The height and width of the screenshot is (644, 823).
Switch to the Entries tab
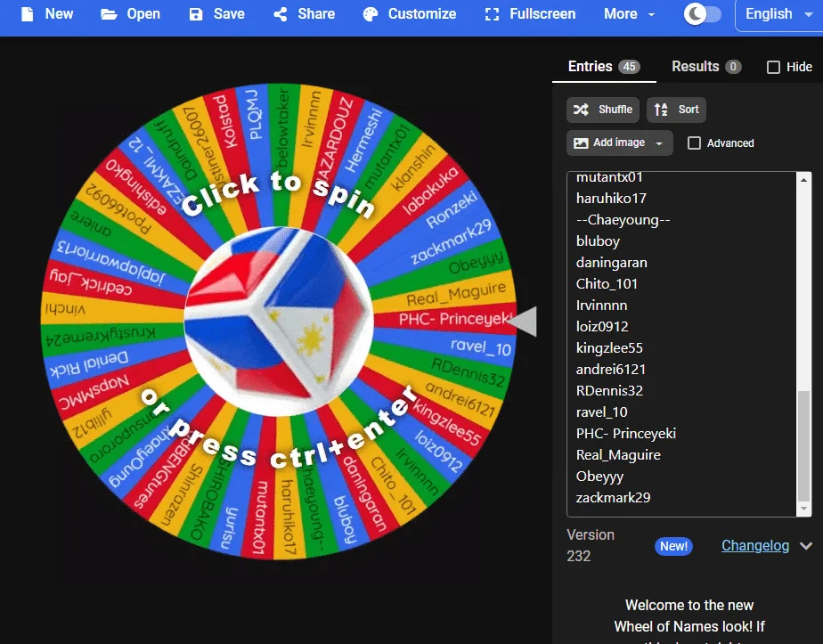(x=604, y=67)
